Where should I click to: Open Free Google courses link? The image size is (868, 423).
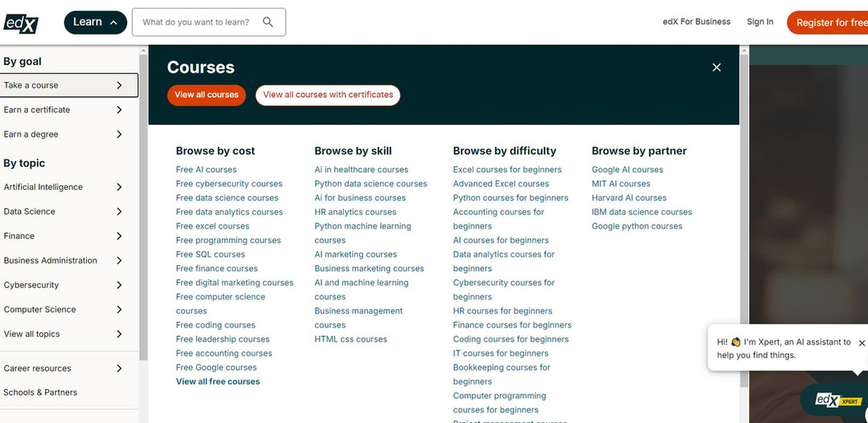(216, 367)
